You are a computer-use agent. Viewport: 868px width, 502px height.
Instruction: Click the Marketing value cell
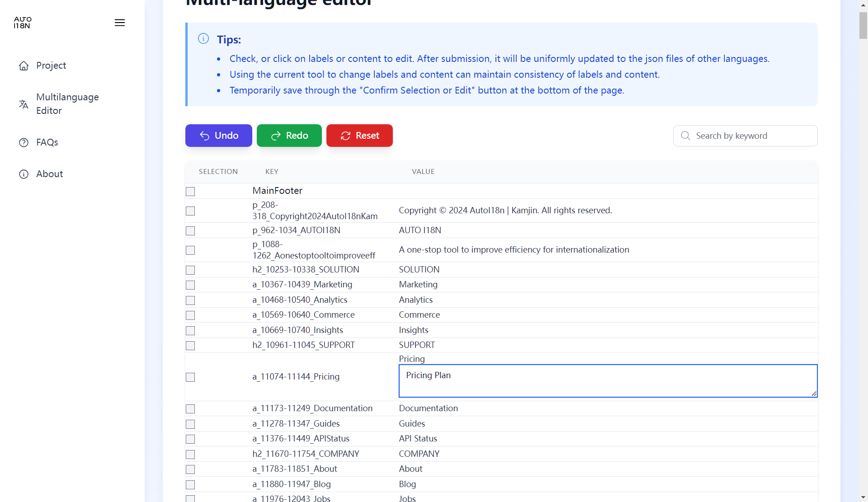[x=418, y=284]
